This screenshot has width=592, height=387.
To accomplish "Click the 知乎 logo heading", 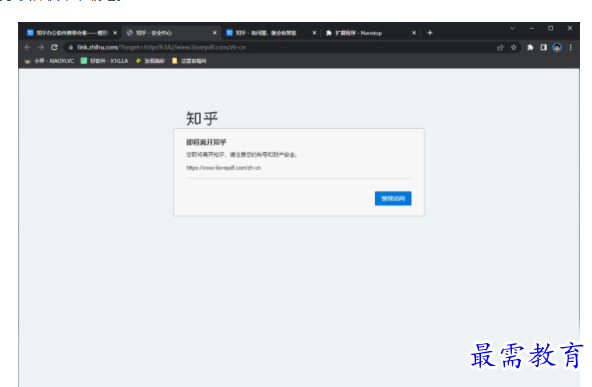I will [x=202, y=119].
